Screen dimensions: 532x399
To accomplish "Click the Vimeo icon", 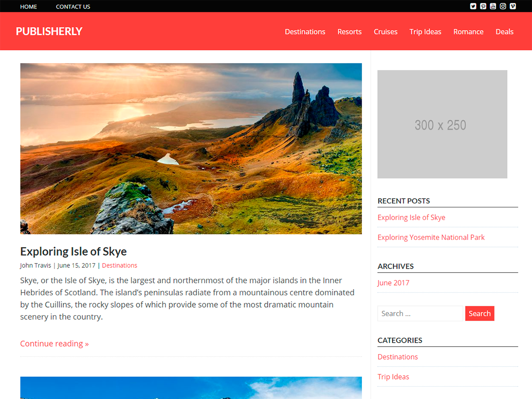I will tap(512, 6).
